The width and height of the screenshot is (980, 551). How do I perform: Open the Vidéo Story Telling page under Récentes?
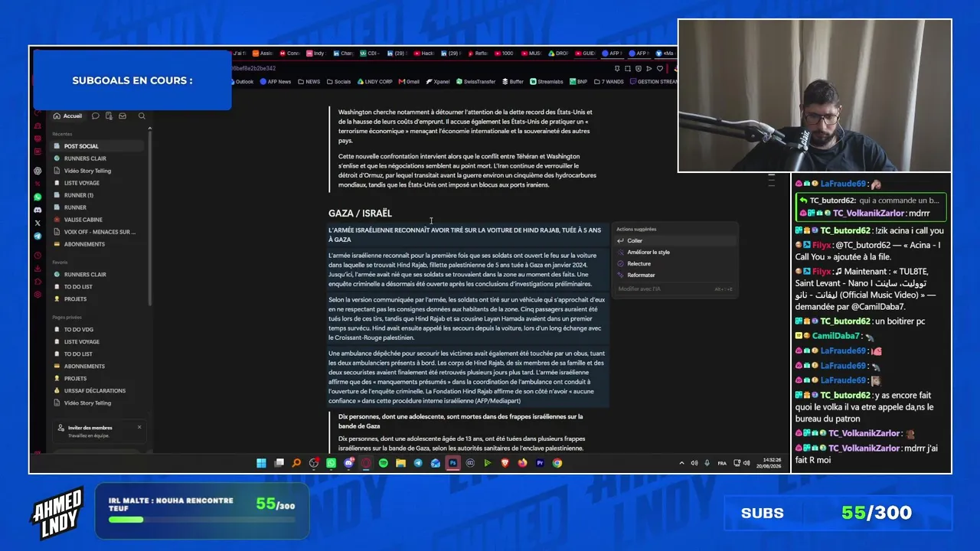coord(98,171)
